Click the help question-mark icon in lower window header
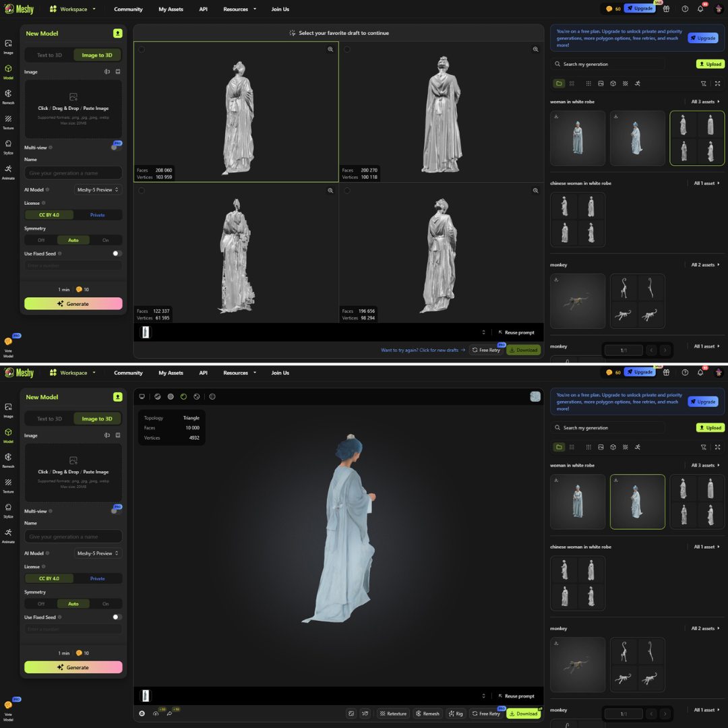This screenshot has width=728, height=728. [685, 372]
